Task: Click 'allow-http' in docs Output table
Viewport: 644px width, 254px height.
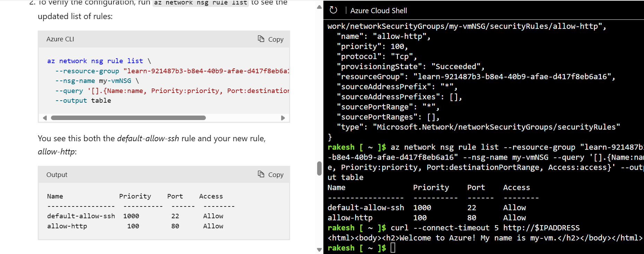Action: tap(67, 226)
